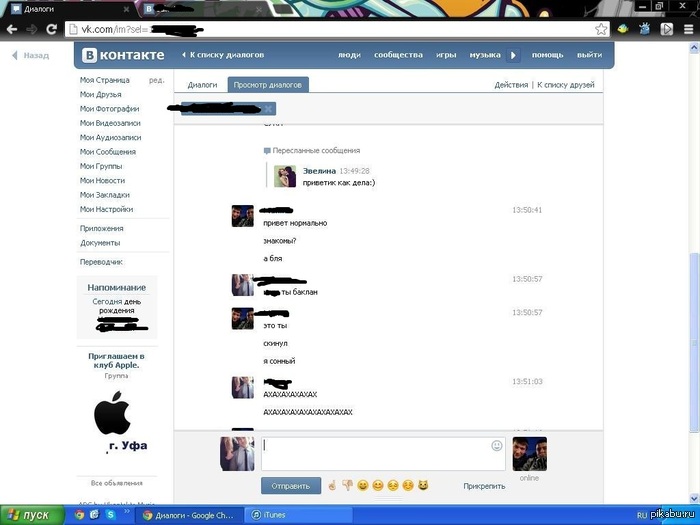Open Документы in sidebar

[x=100, y=243]
